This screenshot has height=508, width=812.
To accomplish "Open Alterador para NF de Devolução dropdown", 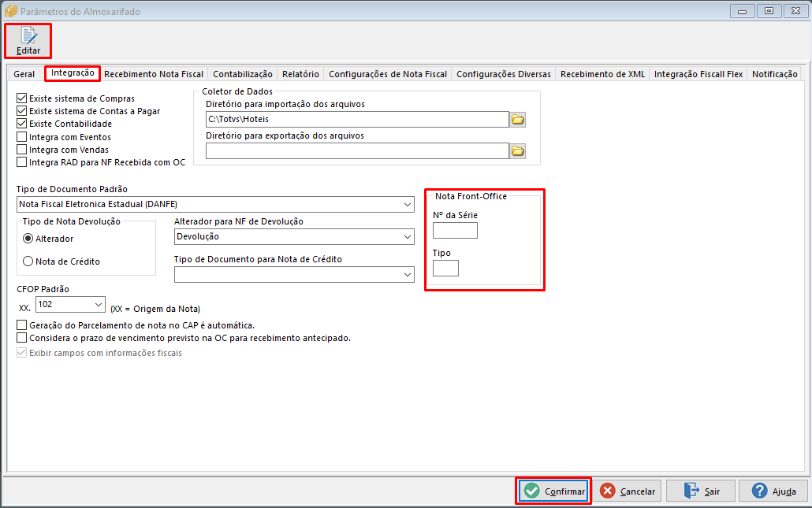I will (x=408, y=237).
